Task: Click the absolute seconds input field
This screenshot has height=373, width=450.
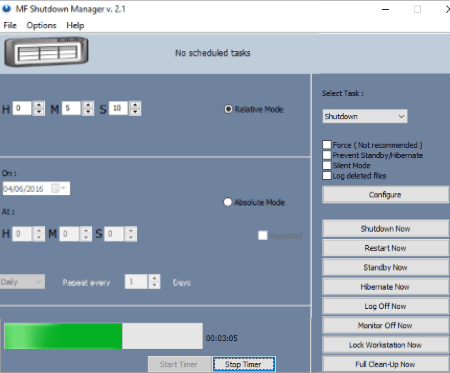Action: tap(114, 234)
